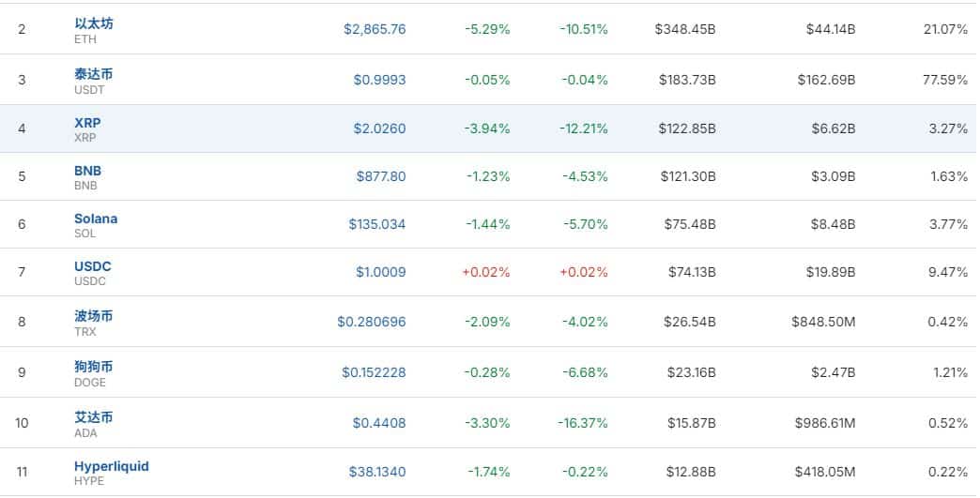Viewport: 980px width, 498px height.
Task: Click the USDT price $0.9993
Action: (379, 80)
